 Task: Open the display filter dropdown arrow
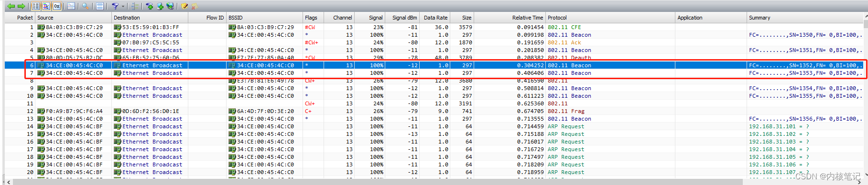(x=123, y=6)
